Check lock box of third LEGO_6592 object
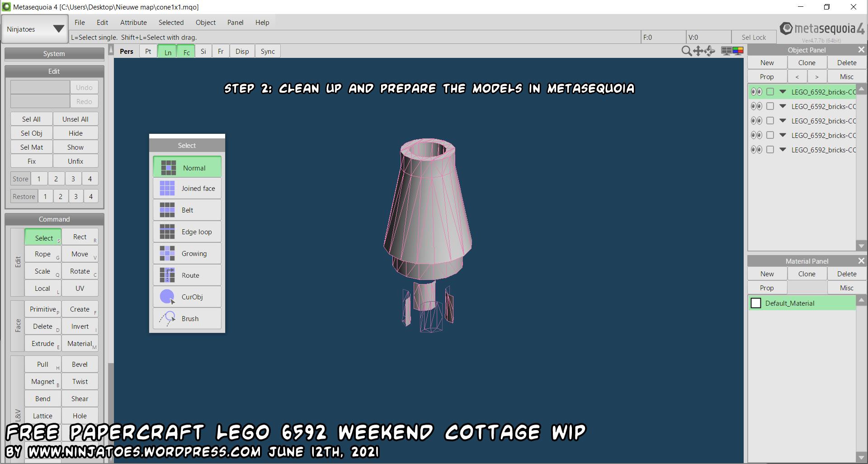The image size is (868, 464). click(x=770, y=121)
